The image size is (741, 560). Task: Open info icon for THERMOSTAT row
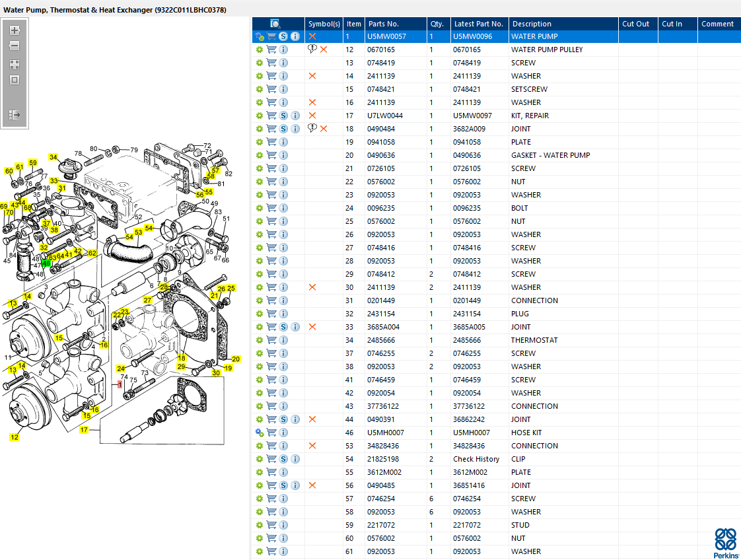(x=283, y=340)
